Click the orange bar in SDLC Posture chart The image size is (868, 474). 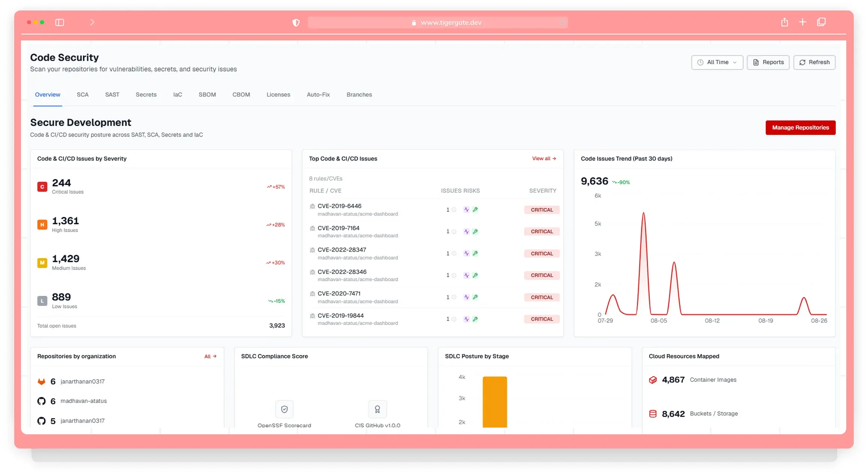[495, 402]
